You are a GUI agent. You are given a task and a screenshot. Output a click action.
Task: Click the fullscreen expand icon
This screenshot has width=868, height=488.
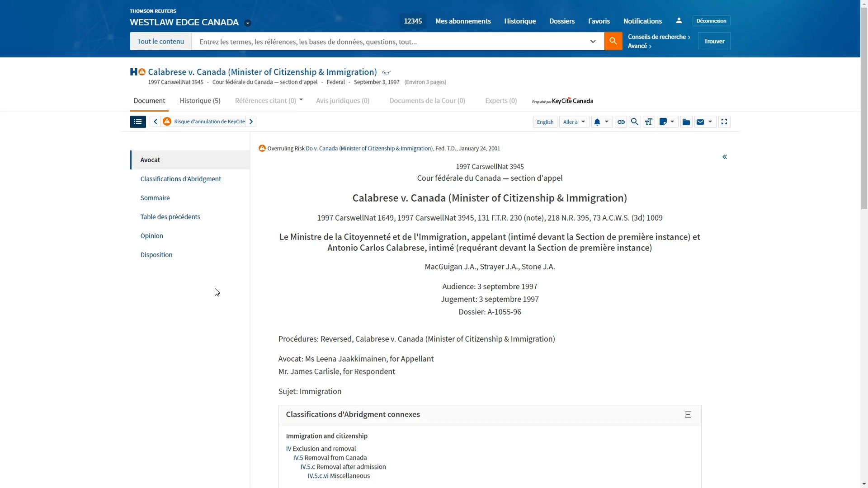[724, 121]
